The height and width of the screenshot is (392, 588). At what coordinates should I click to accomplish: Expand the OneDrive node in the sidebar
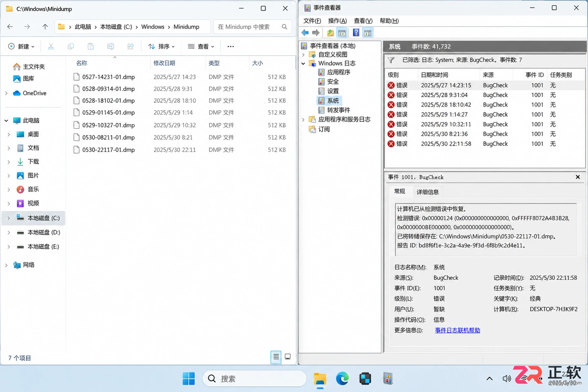pos(6,93)
